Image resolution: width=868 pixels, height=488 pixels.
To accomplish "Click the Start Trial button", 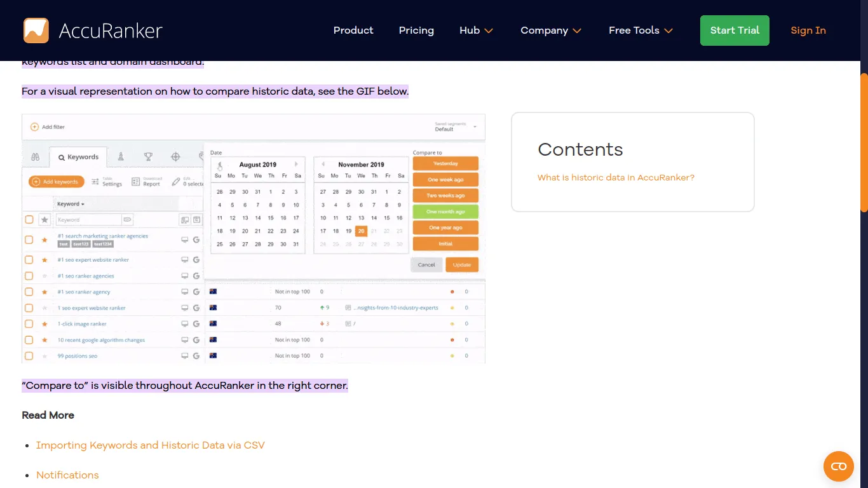I will pyautogui.click(x=735, y=30).
